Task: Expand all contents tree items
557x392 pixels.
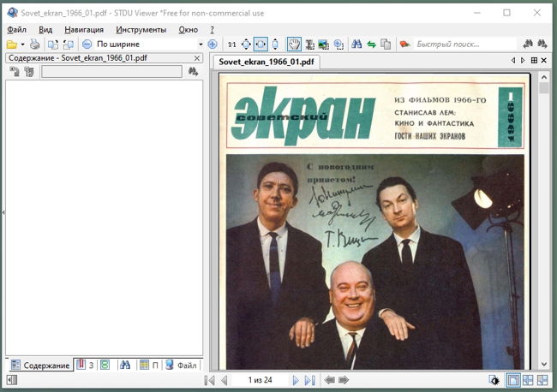Action: point(15,72)
